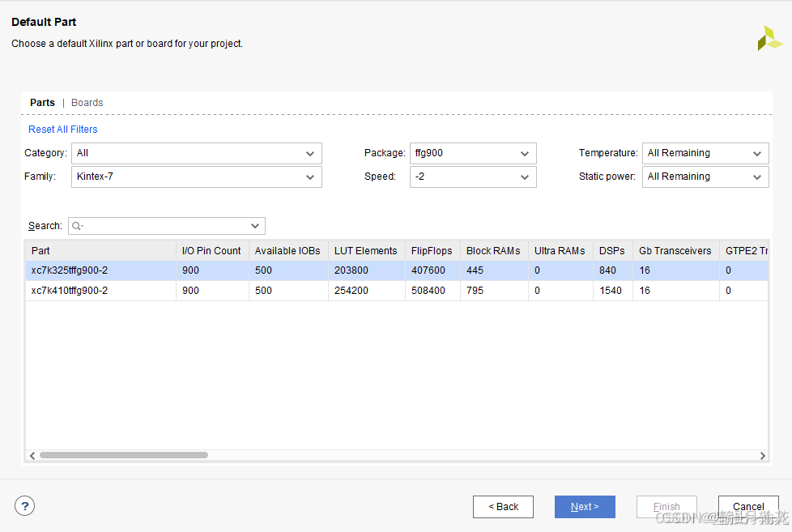Sort by the Available IOBs column header
Image resolution: width=792 pixels, height=532 pixels.
tap(288, 250)
